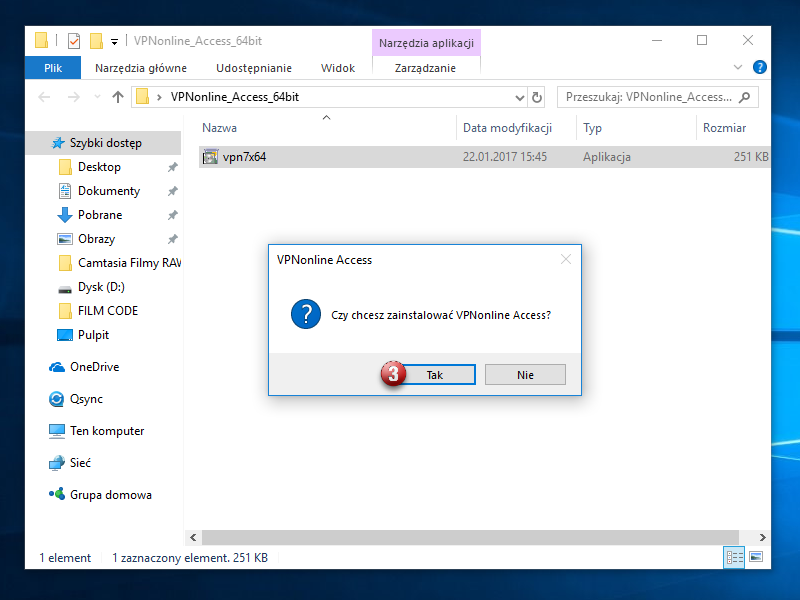Click the Back navigation arrow

[x=44, y=97]
